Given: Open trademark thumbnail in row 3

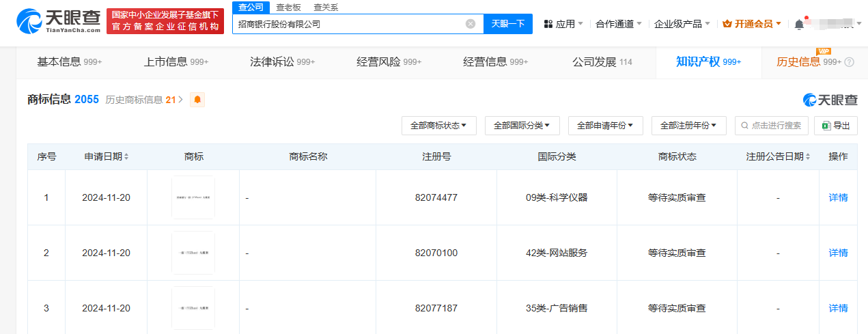Looking at the screenshot, I should [x=193, y=308].
